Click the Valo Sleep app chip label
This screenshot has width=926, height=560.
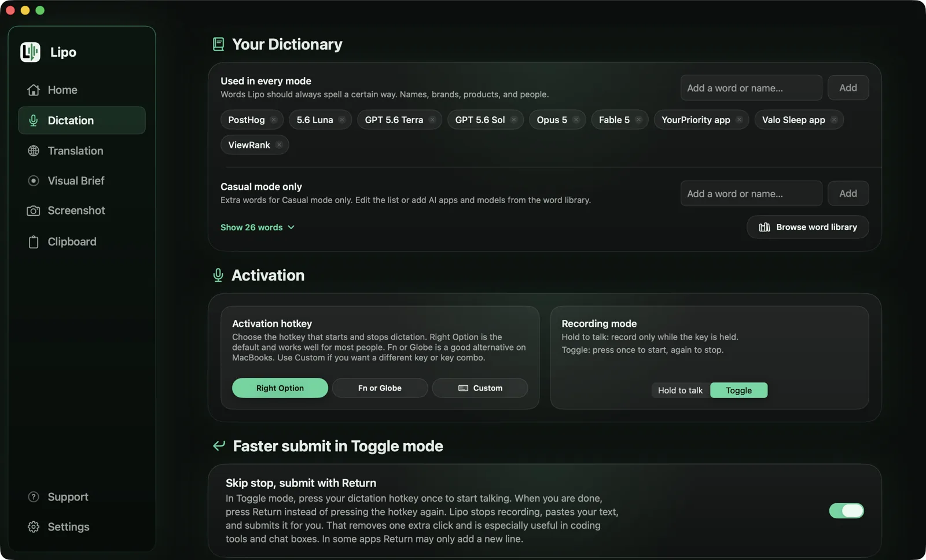point(793,120)
